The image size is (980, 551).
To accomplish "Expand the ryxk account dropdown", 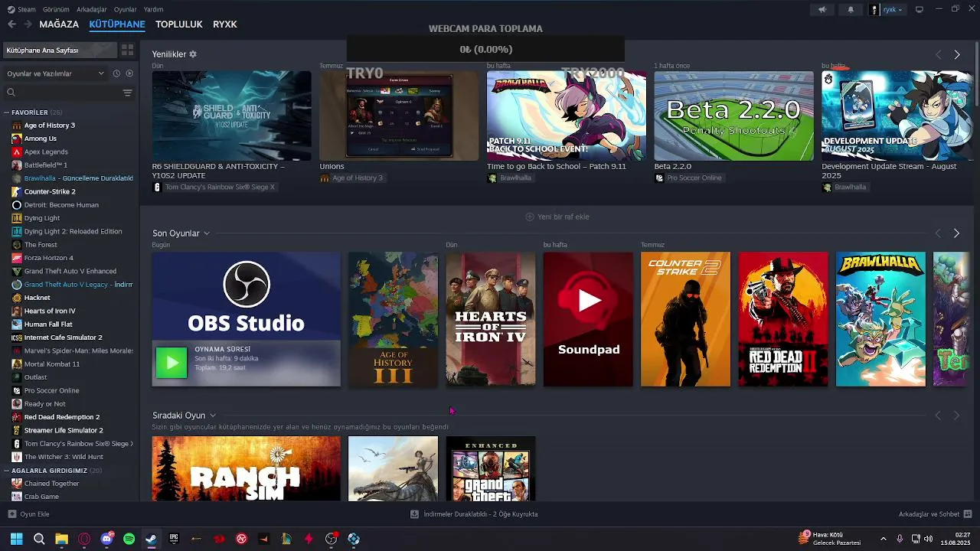I will tap(887, 9).
